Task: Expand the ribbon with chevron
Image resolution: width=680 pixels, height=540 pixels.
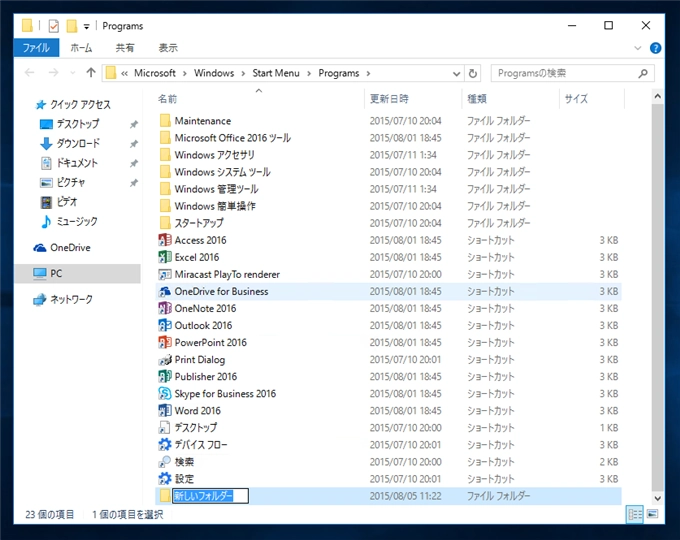Action: point(638,48)
